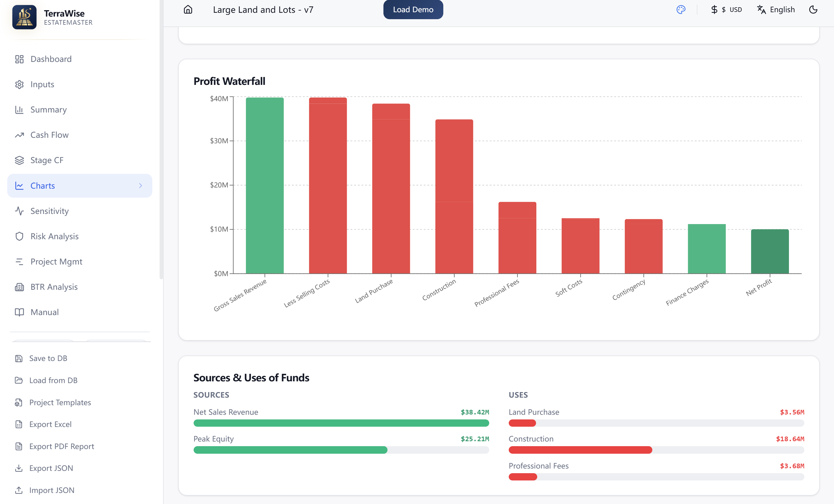Expand the Charts submenu chevron

tap(140, 185)
